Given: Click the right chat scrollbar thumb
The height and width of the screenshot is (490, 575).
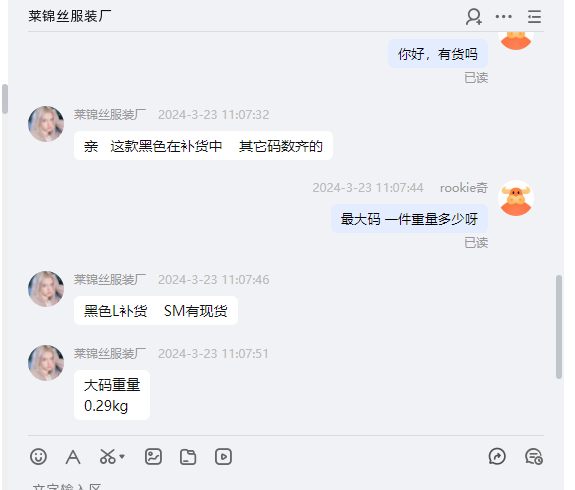Looking at the screenshot, I should tap(559, 326).
